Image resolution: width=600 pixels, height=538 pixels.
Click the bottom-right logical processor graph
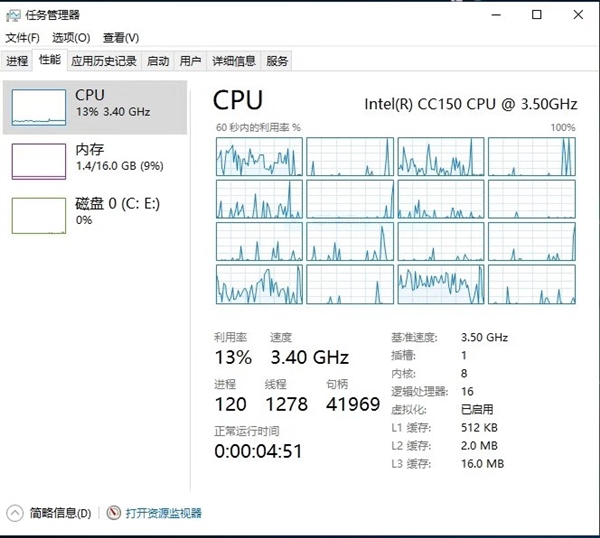[x=531, y=284]
